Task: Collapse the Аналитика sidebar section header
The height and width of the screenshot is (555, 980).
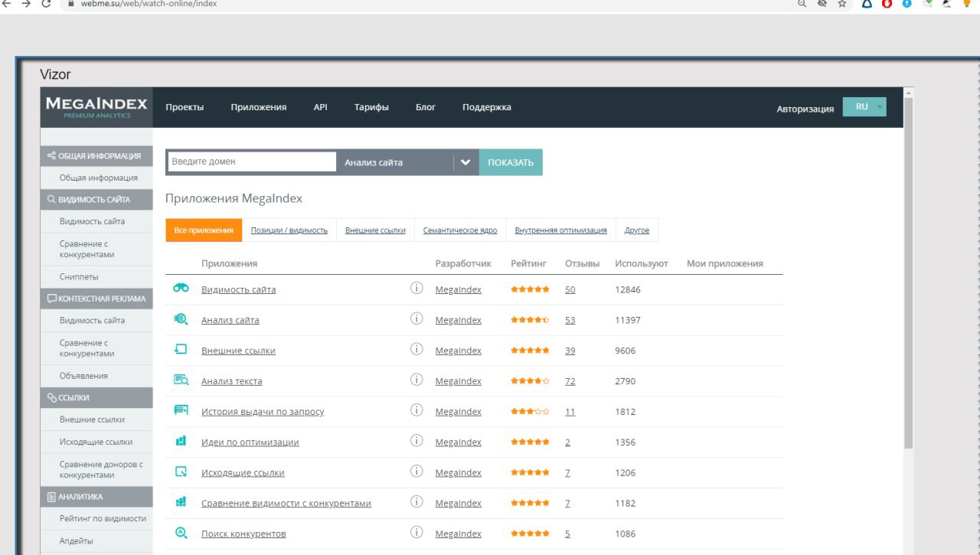Action: [96, 496]
